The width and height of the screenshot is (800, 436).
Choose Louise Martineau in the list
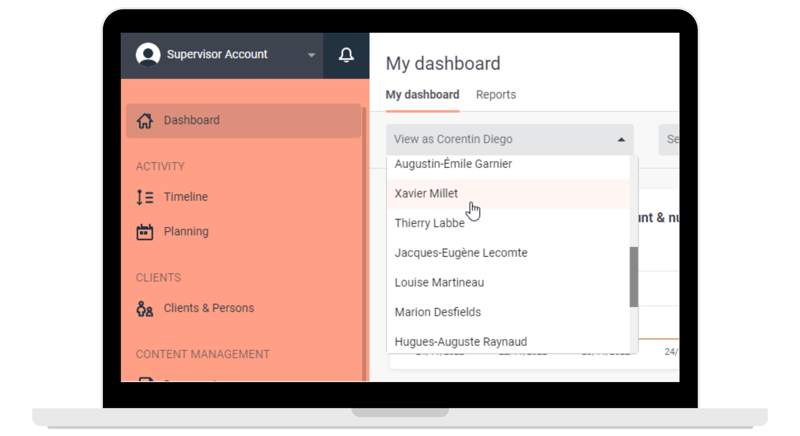[x=439, y=283]
